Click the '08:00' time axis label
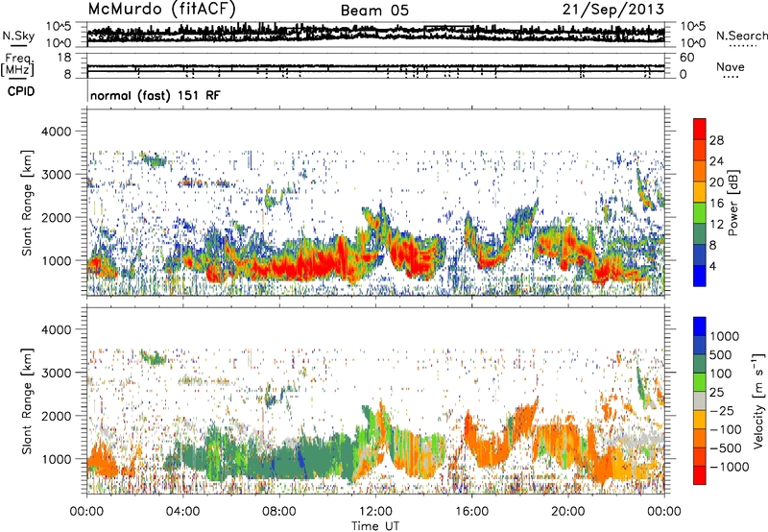Image resolution: width=768 pixels, height=532 pixels. (x=279, y=512)
